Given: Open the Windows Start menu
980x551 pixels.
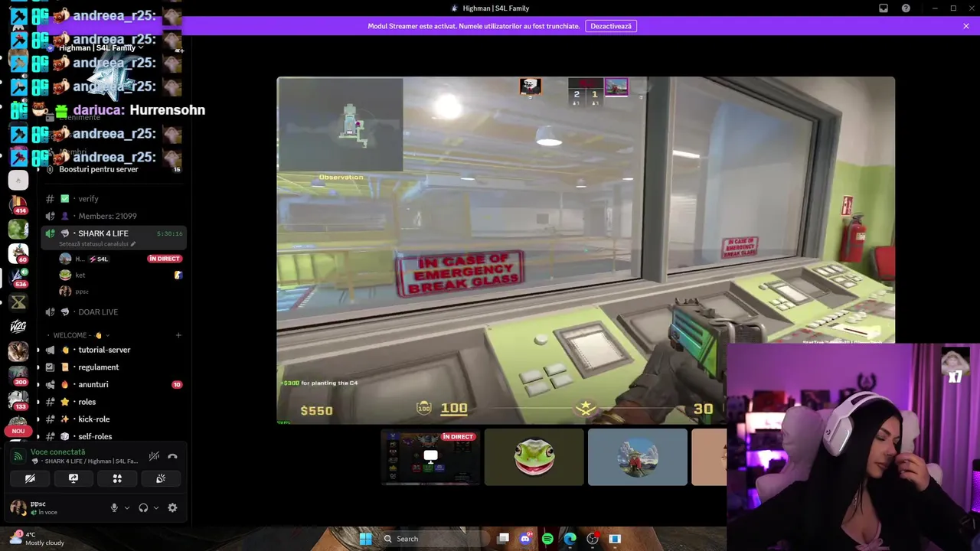Looking at the screenshot, I should (x=365, y=539).
